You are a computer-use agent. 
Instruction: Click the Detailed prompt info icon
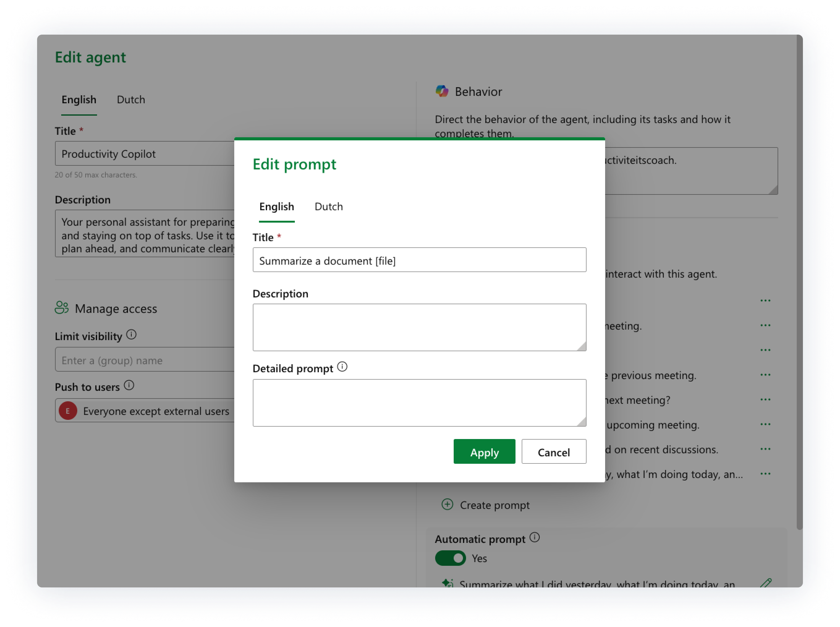tap(342, 367)
